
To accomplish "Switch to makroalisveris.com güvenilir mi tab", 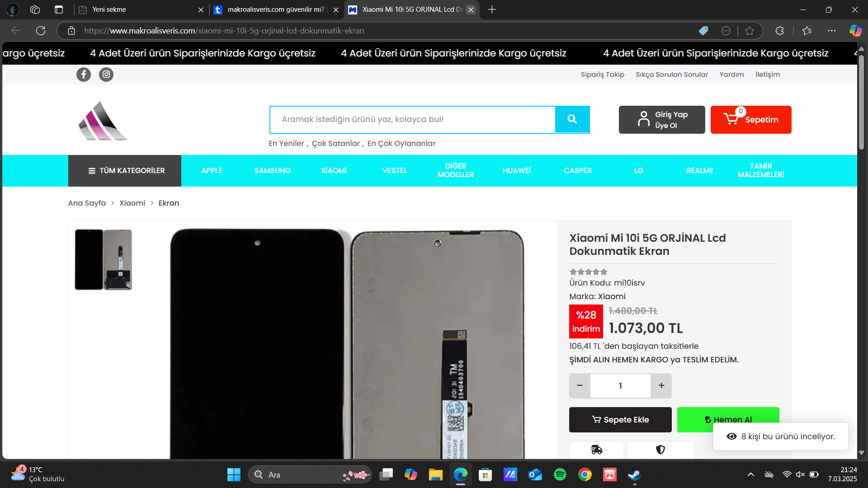I will tap(276, 9).
